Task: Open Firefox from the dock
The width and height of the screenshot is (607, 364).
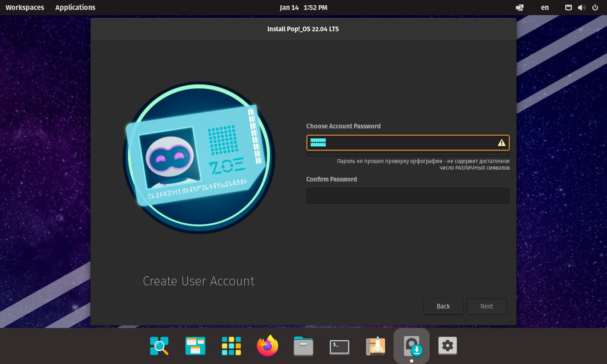Action: [x=267, y=346]
